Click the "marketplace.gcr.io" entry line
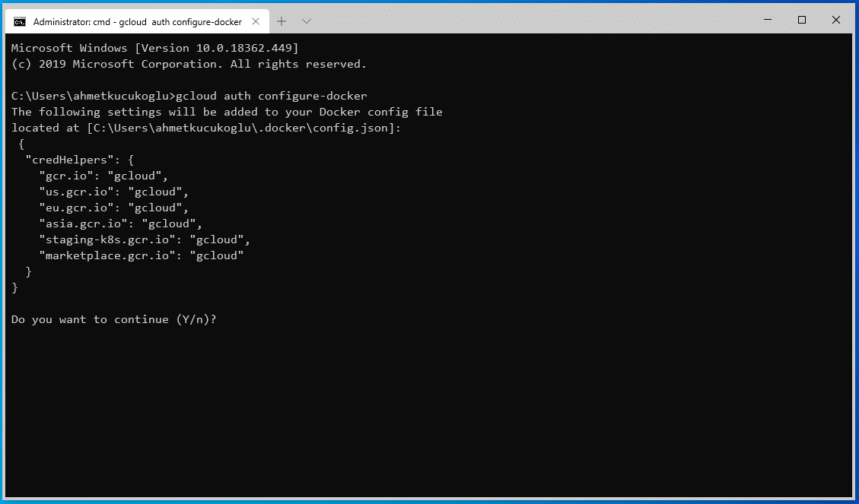The height and width of the screenshot is (504, 859). (142, 255)
